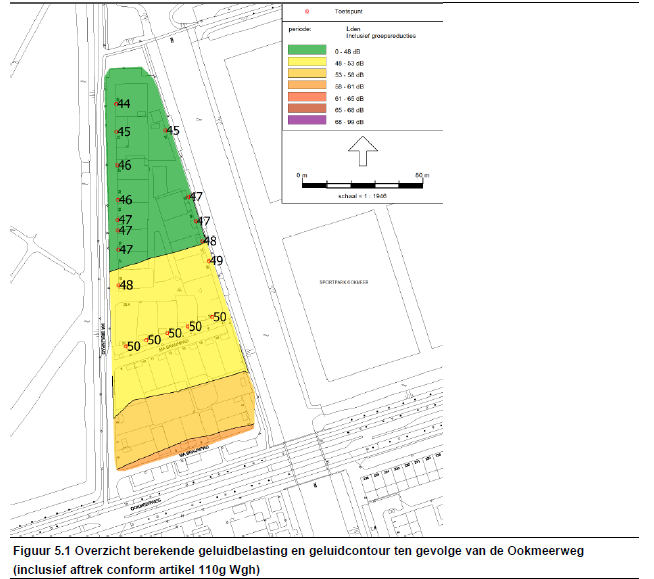
Task: Click the 45 point on the right edge
Action: [x=167, y=131]
